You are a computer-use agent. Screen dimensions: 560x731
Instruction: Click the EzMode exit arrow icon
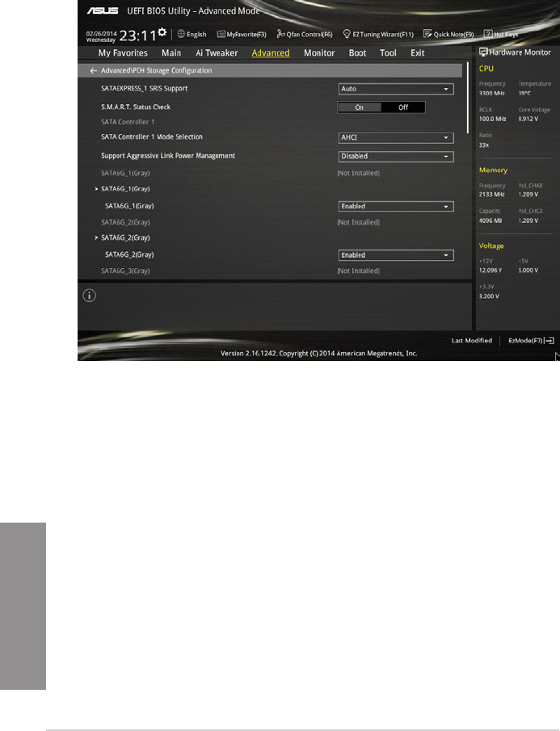(x=549, y=341)
